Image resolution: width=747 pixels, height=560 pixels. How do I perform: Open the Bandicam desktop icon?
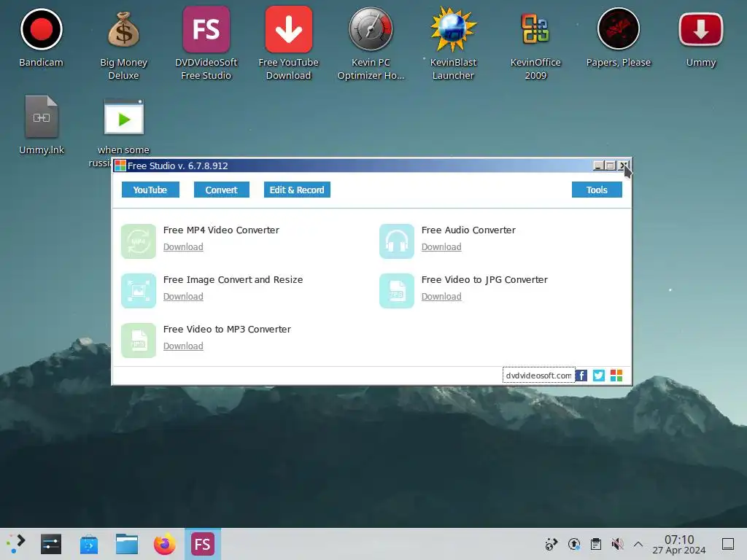41,29
